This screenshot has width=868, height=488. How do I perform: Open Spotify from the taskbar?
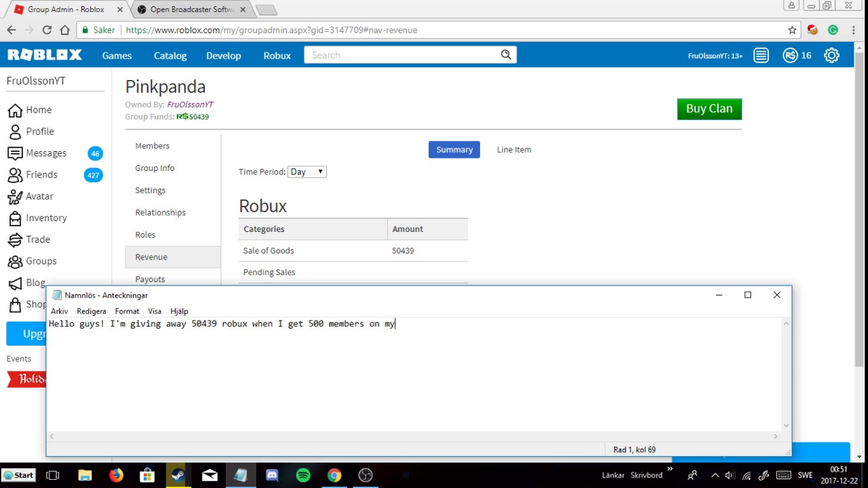coord(303,475)
